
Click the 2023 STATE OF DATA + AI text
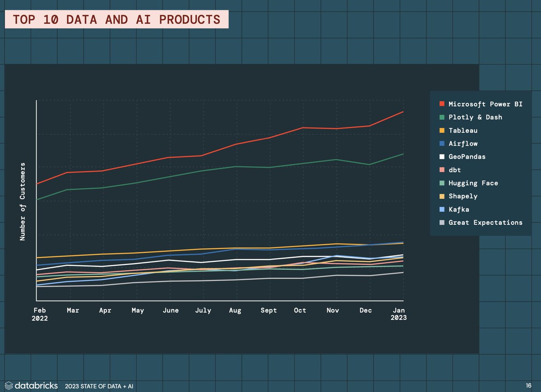click(x=99, y=387)
